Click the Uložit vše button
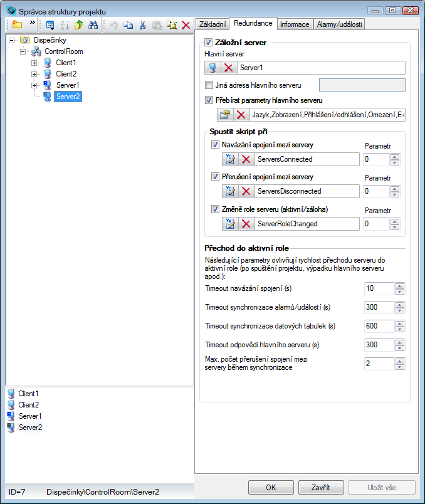Image resolution: width=425 pixels, height=504 pixels. (x=382, y=488)
